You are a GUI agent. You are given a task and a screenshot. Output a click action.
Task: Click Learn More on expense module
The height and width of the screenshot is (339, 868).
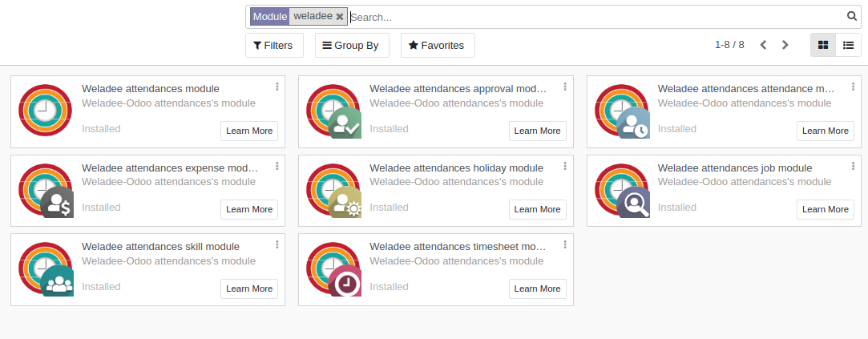(249, 209)
